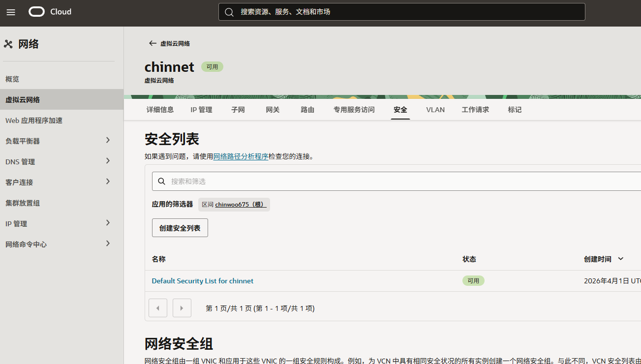Screen dimensions: 641x364
Task: Expand the DNS 管理 sidebar section
Action: point(108,161)
